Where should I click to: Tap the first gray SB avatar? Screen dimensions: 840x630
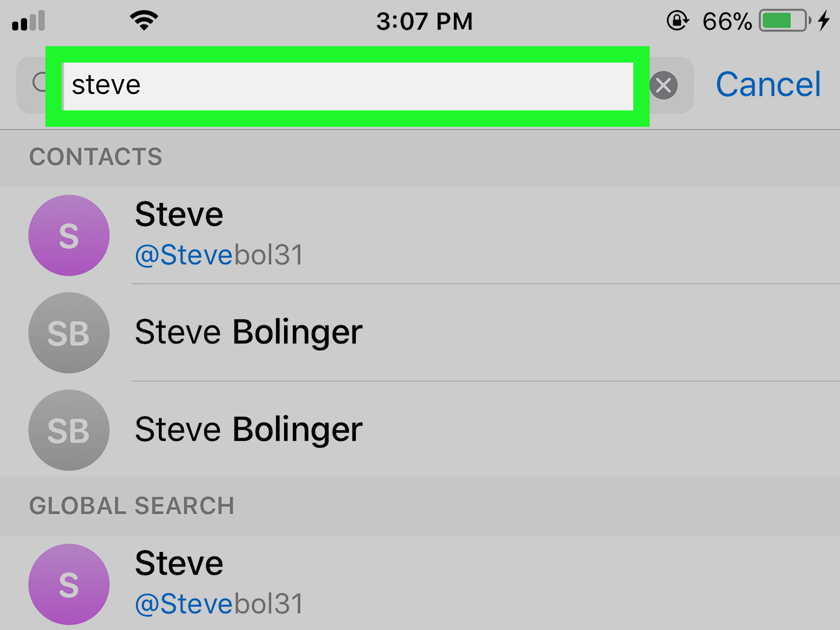click(x=69, y=333)
